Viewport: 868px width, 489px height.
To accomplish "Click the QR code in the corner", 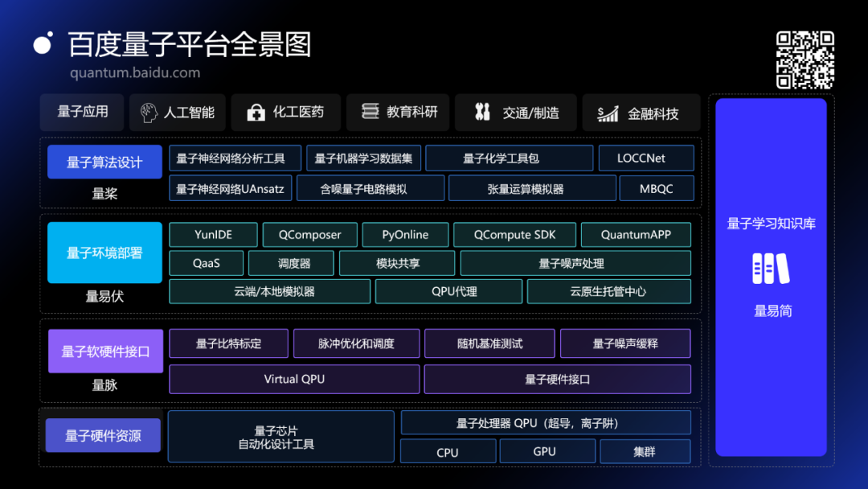I will click(x=805, y=60).
